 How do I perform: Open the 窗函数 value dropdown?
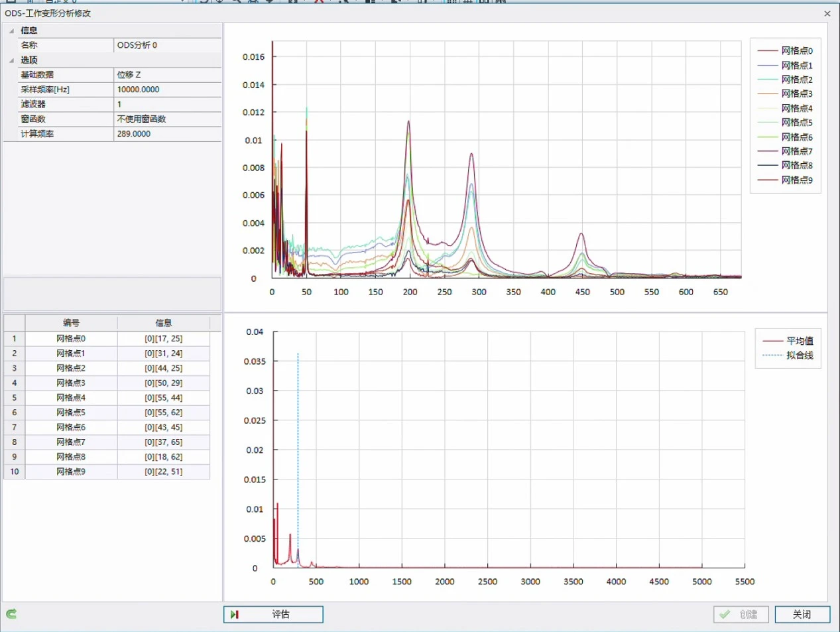click(167, 119)
